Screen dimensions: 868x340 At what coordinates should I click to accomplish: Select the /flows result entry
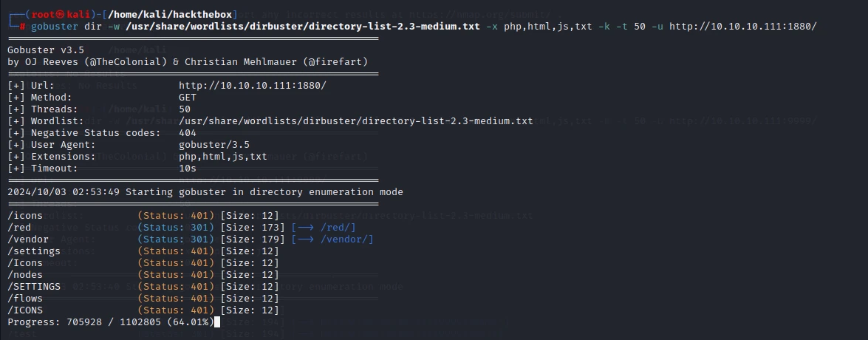point(143,299)
